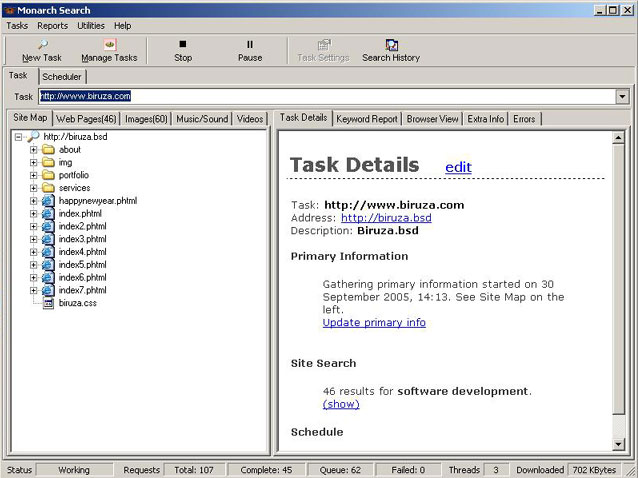The height and width of the screenshot is (478, 638).
Task: Click the 'Total: 107' status entry
Action: click(x=194, y=470)
